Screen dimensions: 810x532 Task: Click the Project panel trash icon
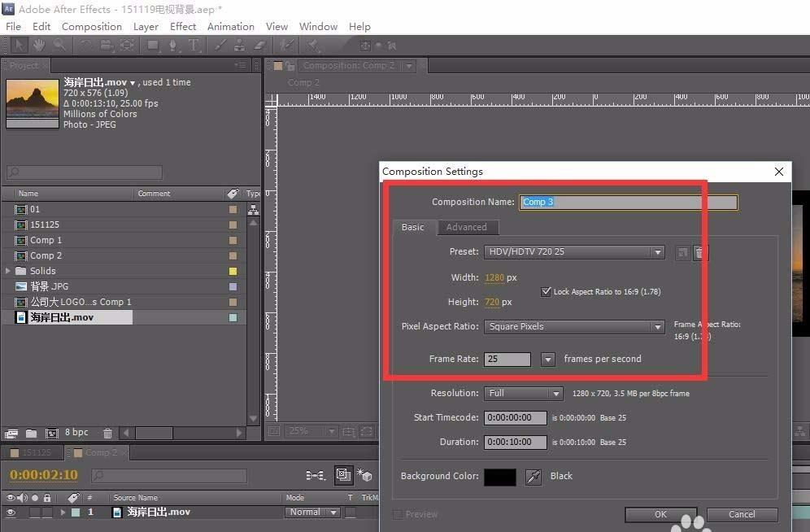(x=107, y=434)
